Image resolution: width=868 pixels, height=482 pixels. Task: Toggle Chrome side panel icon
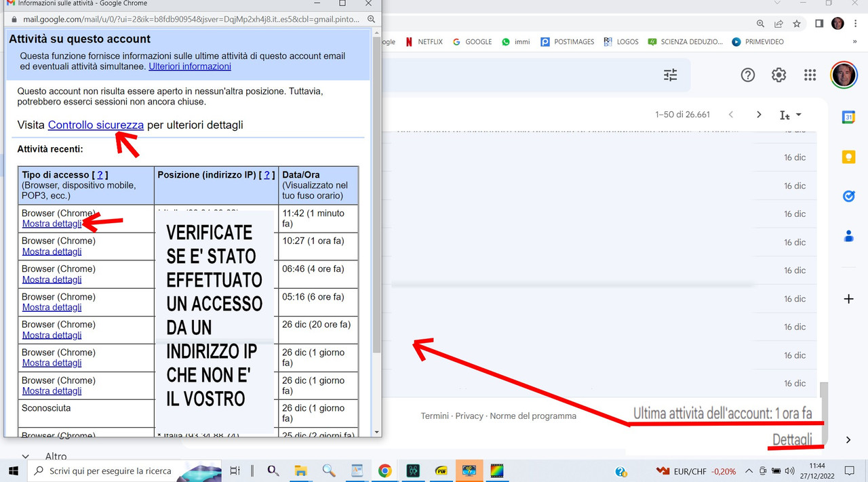[x=819, y=24]
